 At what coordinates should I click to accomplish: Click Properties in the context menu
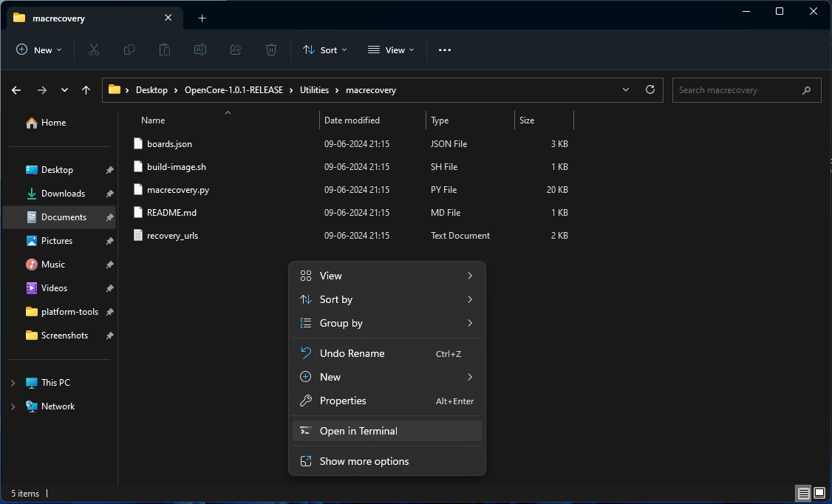coord(343,401)
